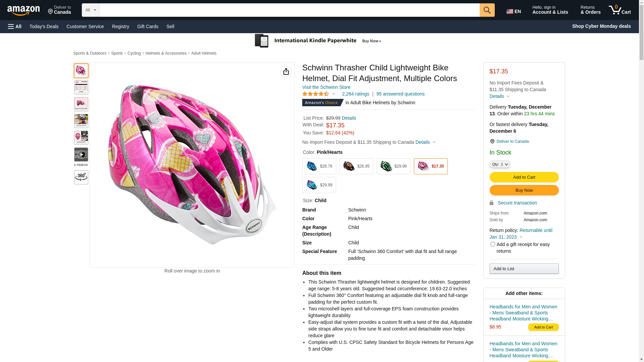Click the share icon on product image
This screenshot has height=362, width=644.
[x=286, y=71]
